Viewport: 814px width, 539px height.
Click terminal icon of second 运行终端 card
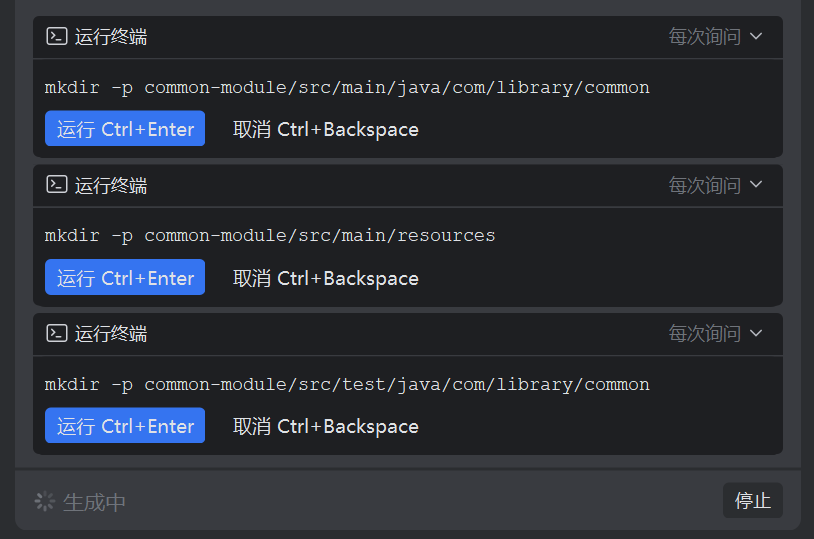pyautogui.click(x=57, y=184)
